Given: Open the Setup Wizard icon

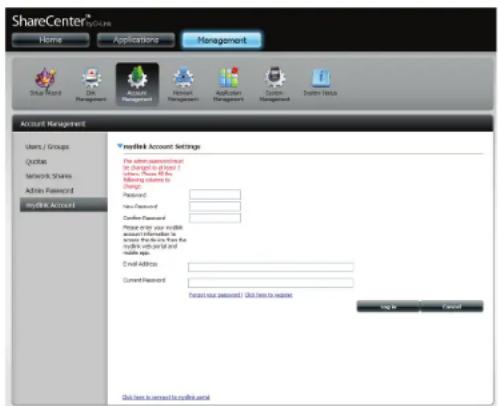Looking at the screenshot, I should pyautogui.click(x=46, y=82).
